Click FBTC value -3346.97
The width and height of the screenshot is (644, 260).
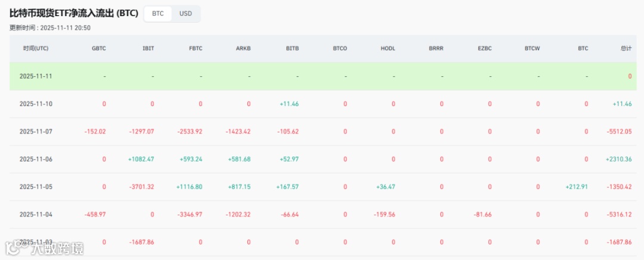click(x=190, y=215)
